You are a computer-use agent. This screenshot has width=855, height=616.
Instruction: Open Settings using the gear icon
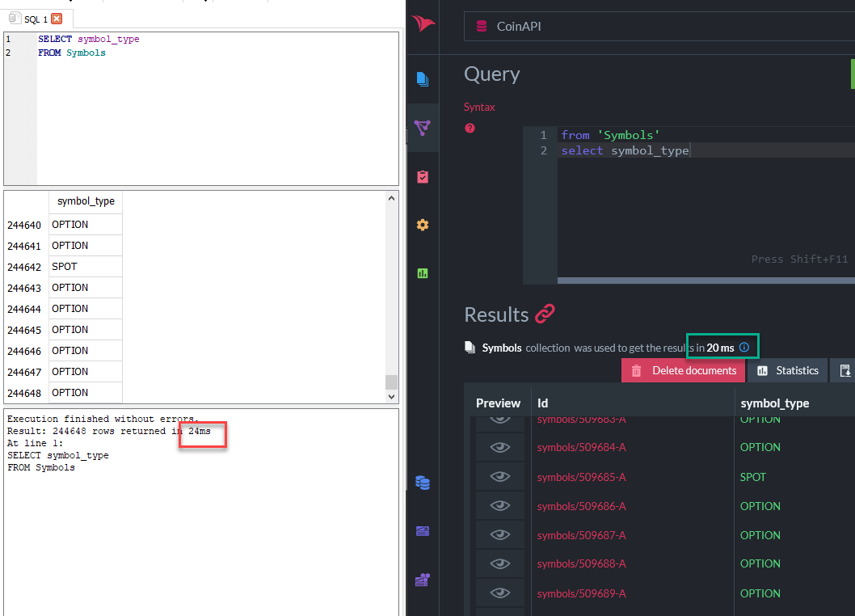click(422, 225)
